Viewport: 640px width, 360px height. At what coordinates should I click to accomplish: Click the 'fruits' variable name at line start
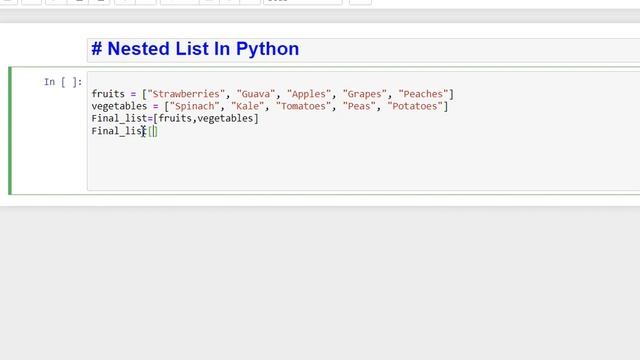click(108, 94)
